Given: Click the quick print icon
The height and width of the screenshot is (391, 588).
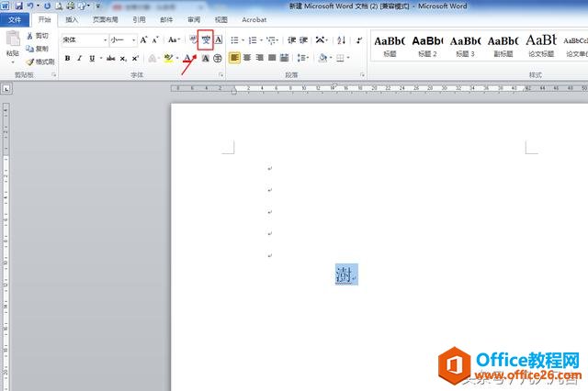Looking at the screenshot, I should (x=70, y=6).
